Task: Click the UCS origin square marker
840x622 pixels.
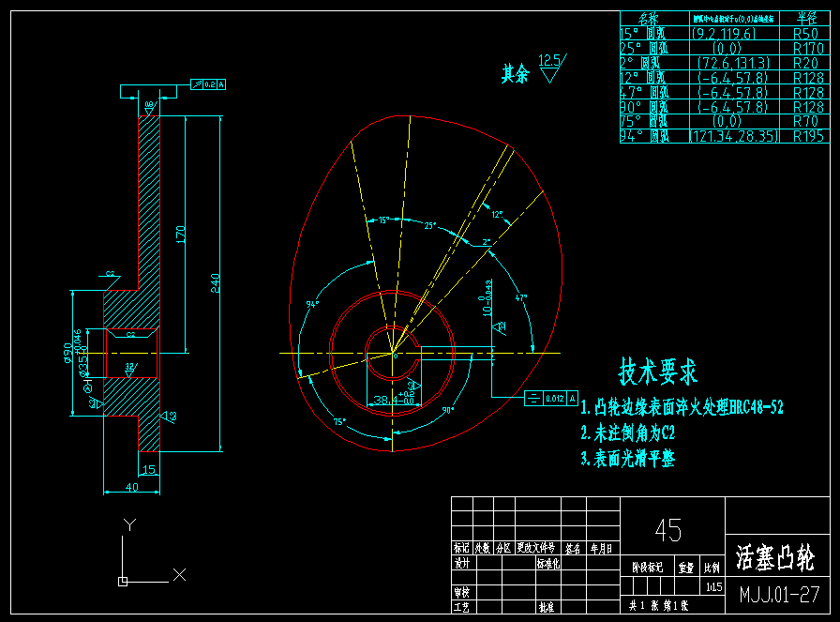Action: click(123, 582)
